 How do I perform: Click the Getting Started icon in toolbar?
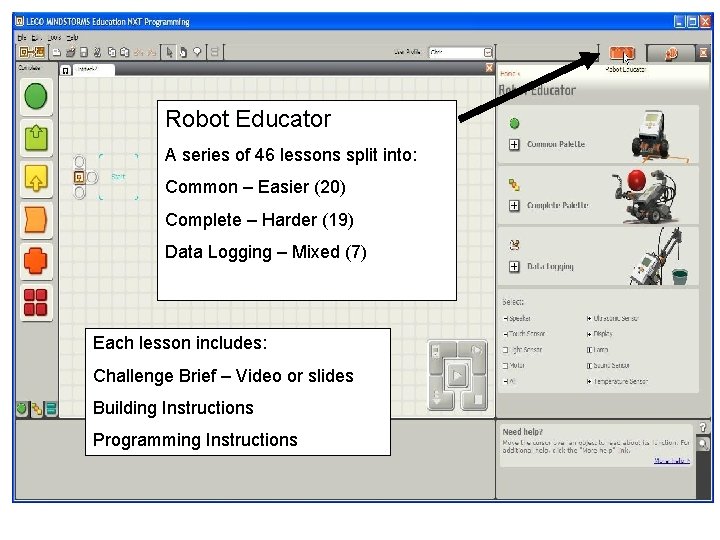(x=32, y=52)
